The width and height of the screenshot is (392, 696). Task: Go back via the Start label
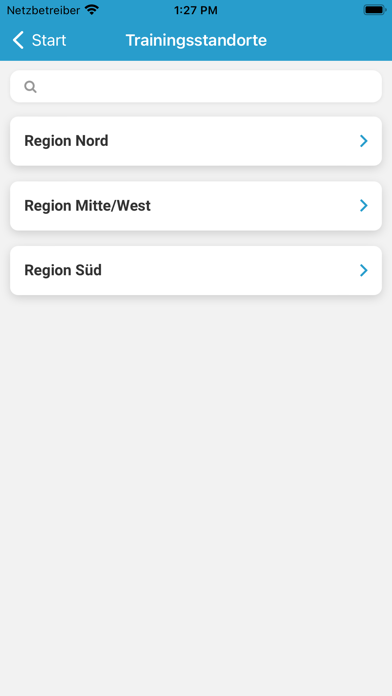click(x=49, y=40)
